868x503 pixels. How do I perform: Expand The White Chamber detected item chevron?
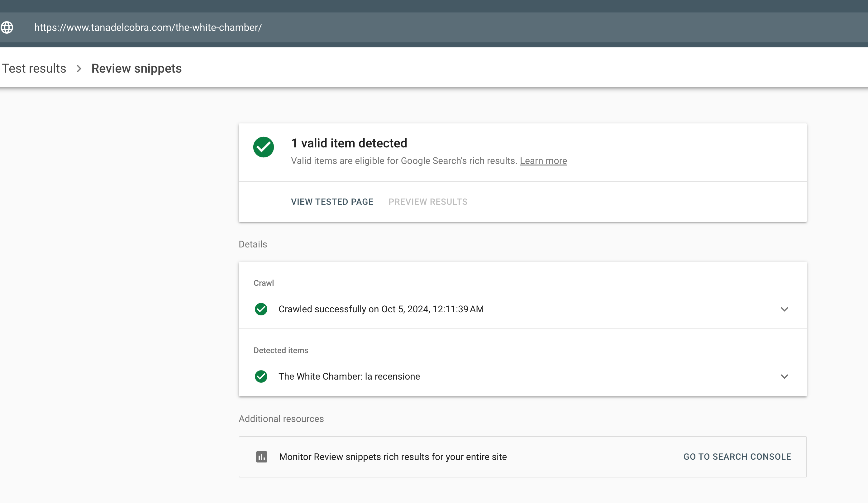[x=784, y=376]
